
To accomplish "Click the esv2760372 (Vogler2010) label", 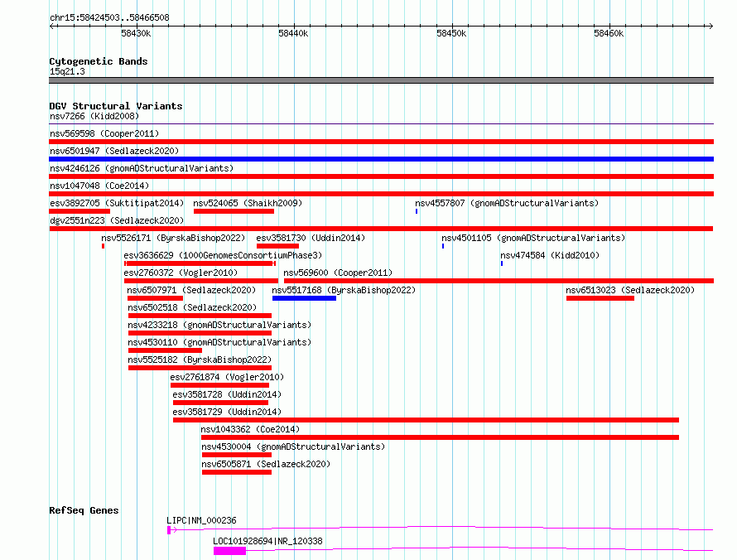I will pos(181,273).
